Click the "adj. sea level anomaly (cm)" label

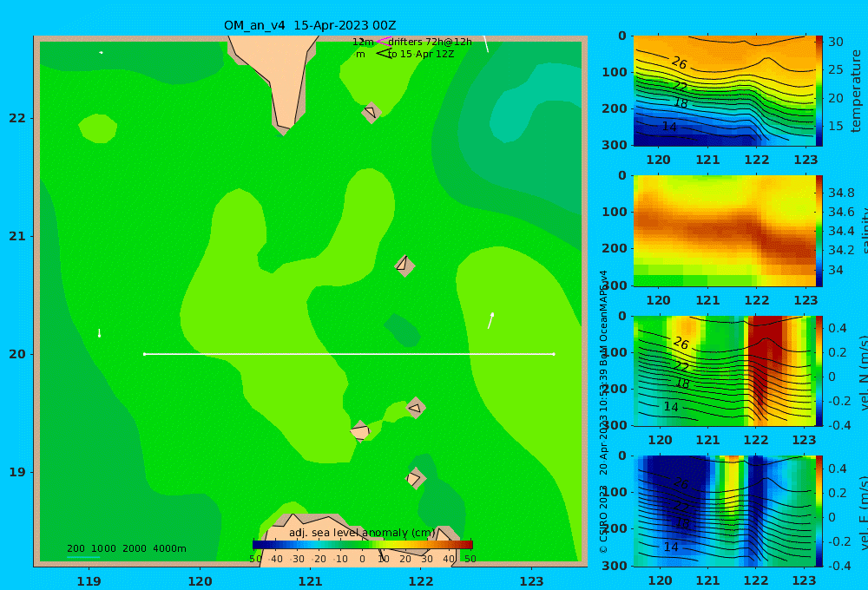tap(363, 533)
